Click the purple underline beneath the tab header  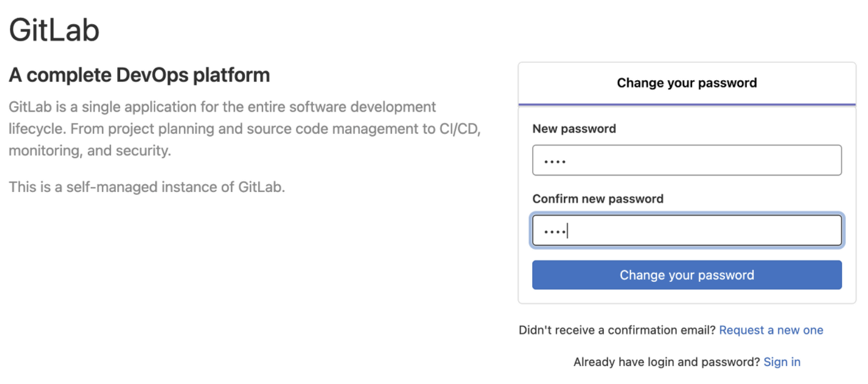tap(687, 104)
